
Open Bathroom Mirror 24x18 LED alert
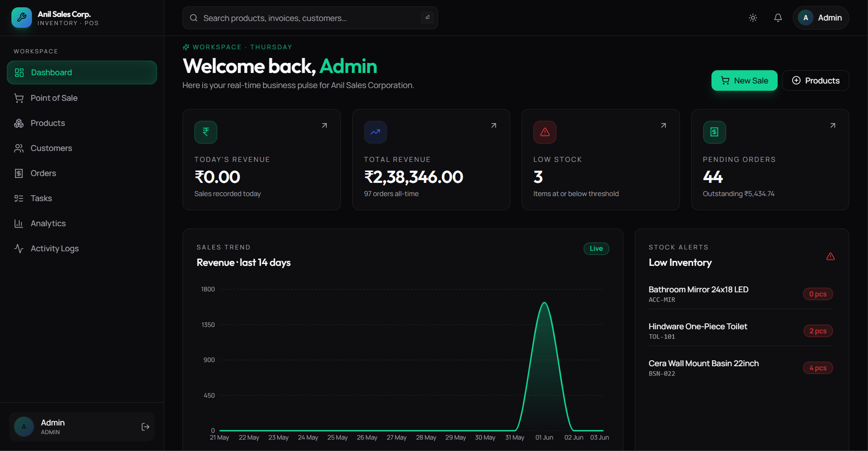point(741,294)
